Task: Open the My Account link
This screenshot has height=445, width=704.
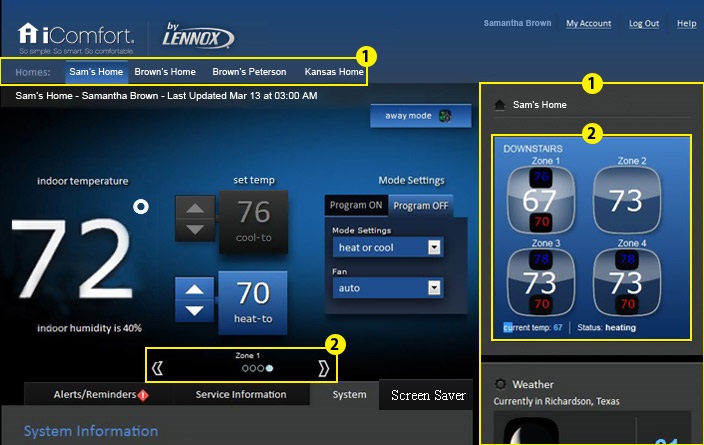Action: click(x=588, y=23)
